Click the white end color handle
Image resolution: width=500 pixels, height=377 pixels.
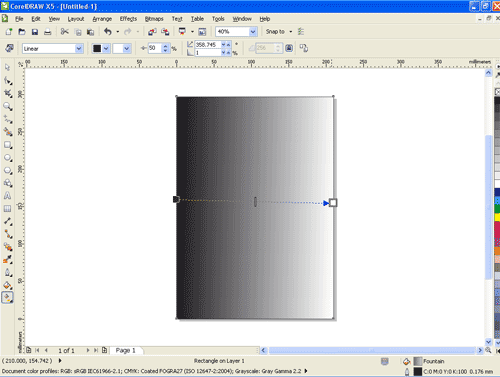point(333,203)
